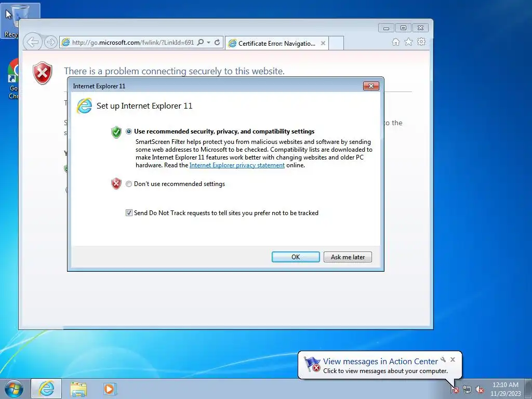Go back with the browser Back arrow
This screenshot has width=532, height=399.
[x=33, y=42]
